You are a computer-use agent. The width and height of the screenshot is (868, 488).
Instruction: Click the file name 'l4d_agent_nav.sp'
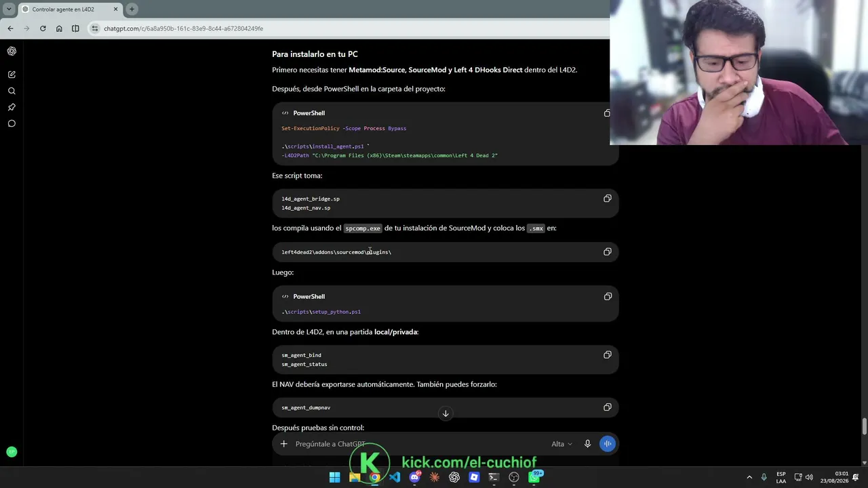(306, 208)
